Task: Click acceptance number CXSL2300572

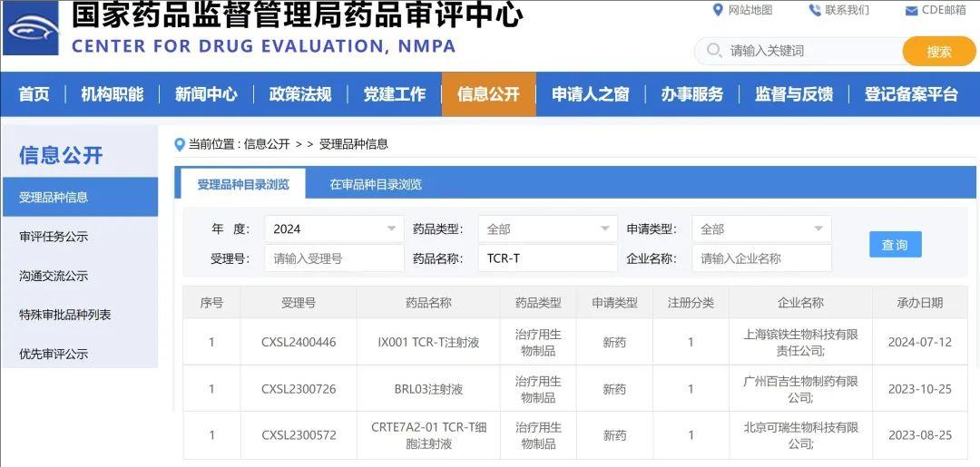Action: click(x=299, y=435)
